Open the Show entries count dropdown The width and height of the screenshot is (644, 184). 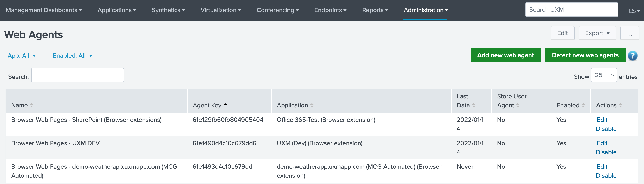click(604, 75)
